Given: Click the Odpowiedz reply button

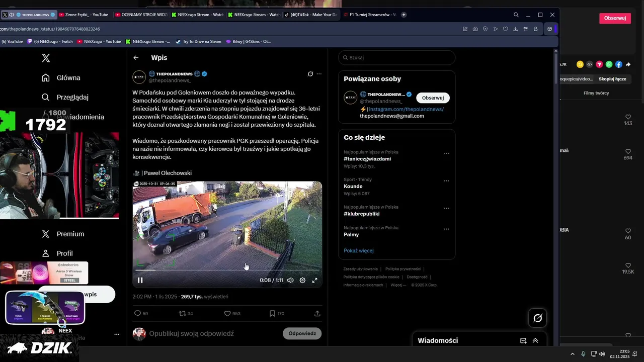Looking at the screenshot, I should (302, 333).
